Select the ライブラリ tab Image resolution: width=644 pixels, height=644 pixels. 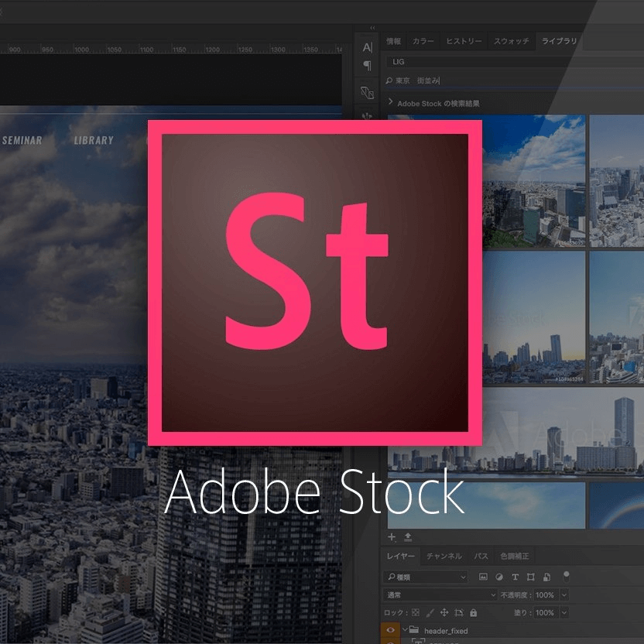[560, 41]
